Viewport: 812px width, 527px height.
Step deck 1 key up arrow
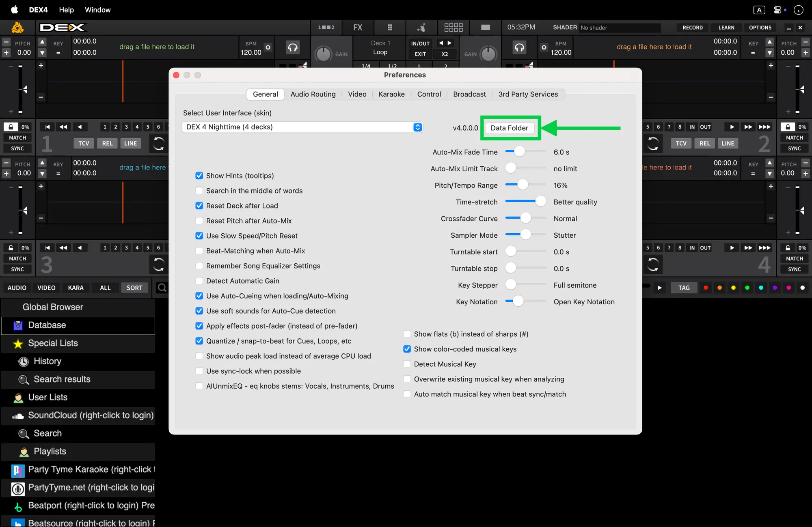pyautogui.click(x=42, y=42)
